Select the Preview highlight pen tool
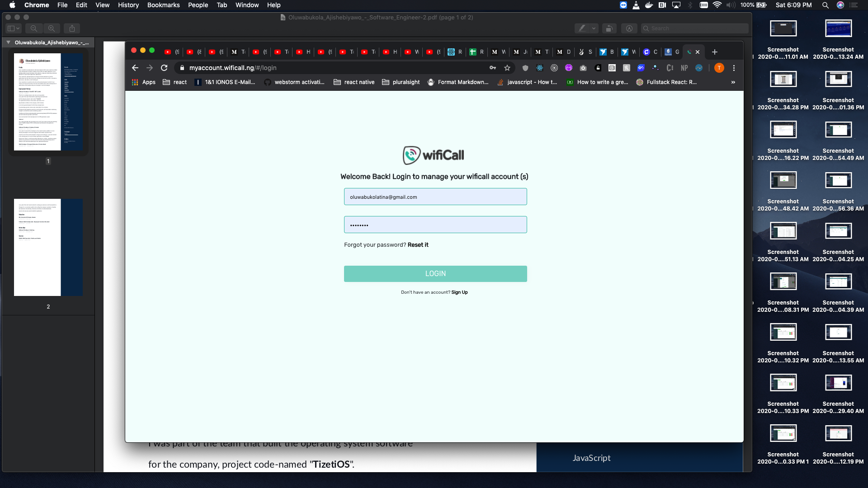Viewport: 868px width, 488px height. point(582,28)
